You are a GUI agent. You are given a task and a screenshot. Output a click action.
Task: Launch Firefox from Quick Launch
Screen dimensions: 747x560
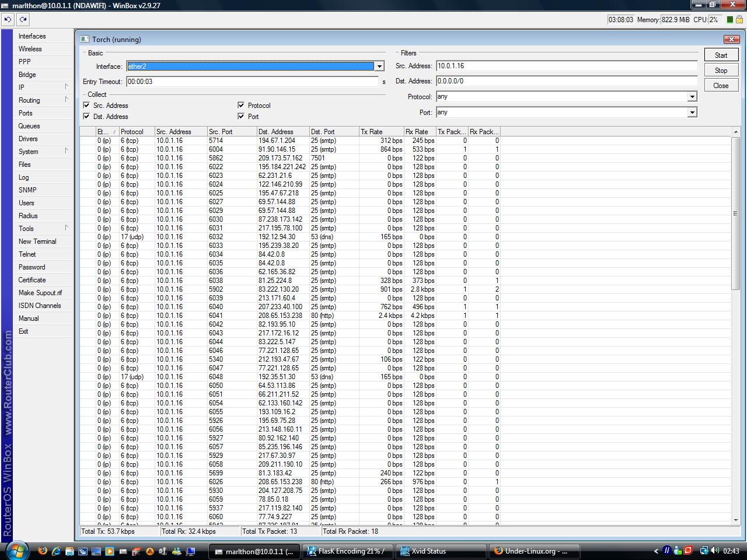tap(43, 551)
